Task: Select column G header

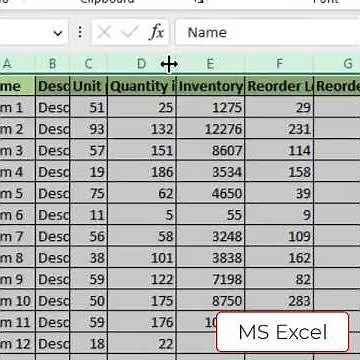Action: pyautogui.click(x=337, y=63)
